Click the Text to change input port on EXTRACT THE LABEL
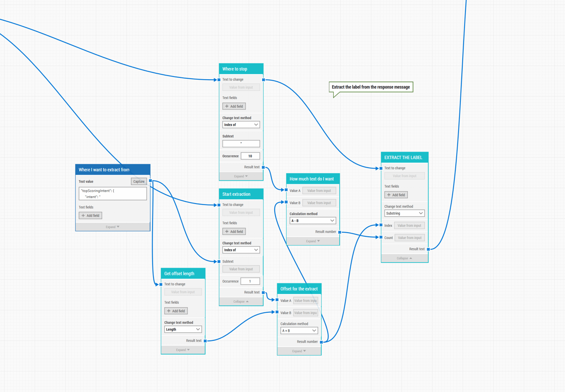565x392 pixels. [x=382, y=168]
